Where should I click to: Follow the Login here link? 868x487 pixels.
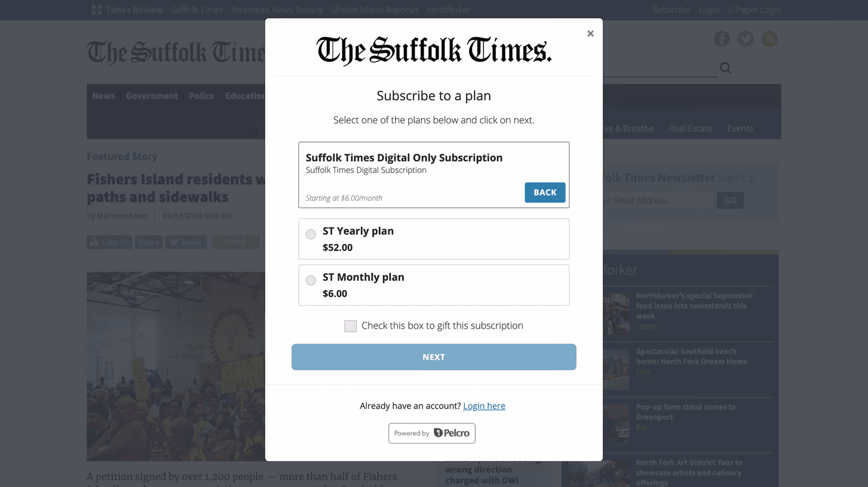coord(484,406)
